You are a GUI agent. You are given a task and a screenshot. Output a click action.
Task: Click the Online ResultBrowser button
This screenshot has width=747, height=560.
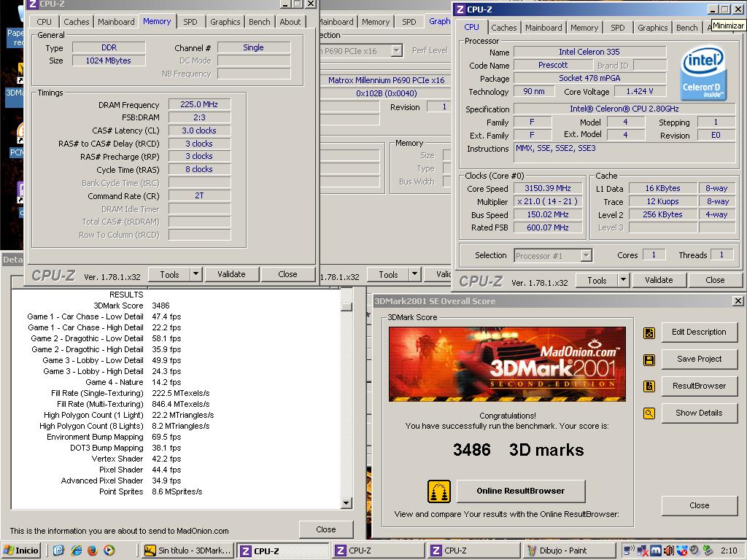tap(521, 491)
